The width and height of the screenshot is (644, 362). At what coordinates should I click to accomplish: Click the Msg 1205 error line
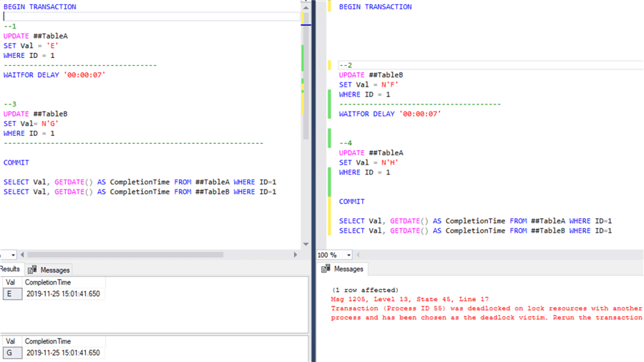click(410, 299)
